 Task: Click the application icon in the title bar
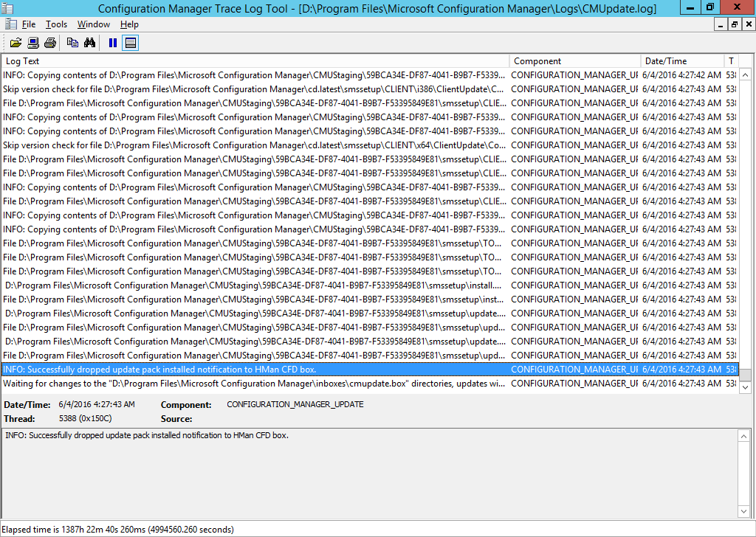(7, 8)
